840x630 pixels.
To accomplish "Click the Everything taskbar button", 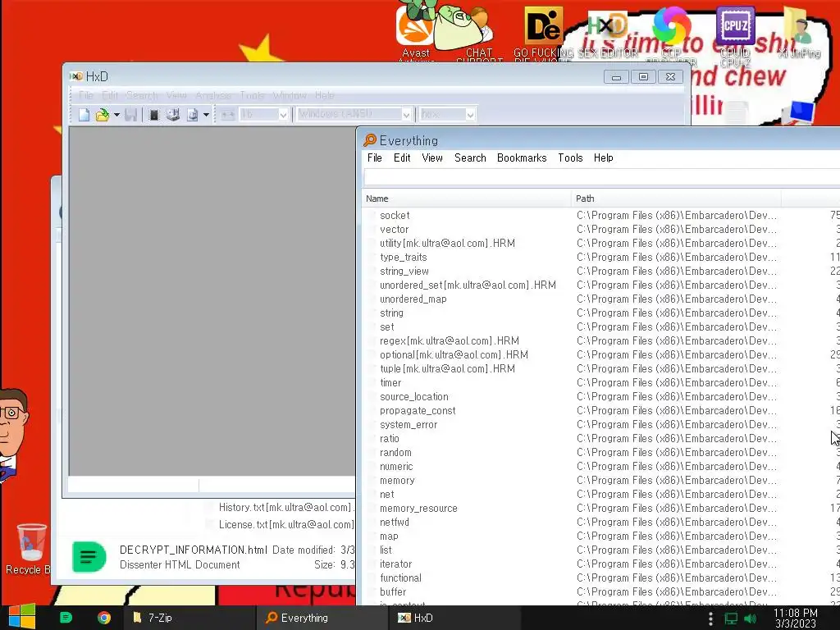I will click(x=322, y=618).
